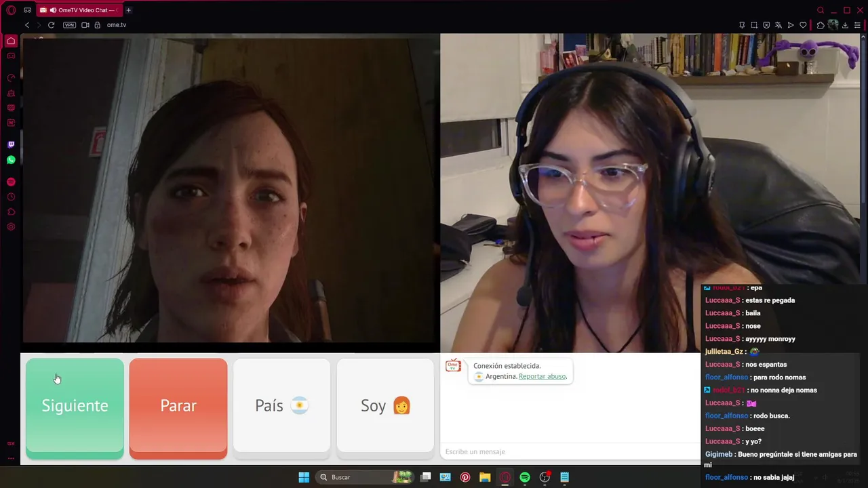The width and height of the screenshot is (868, 488).
Task: Click chat message 'nos espantas'
Action: (766, 365)
